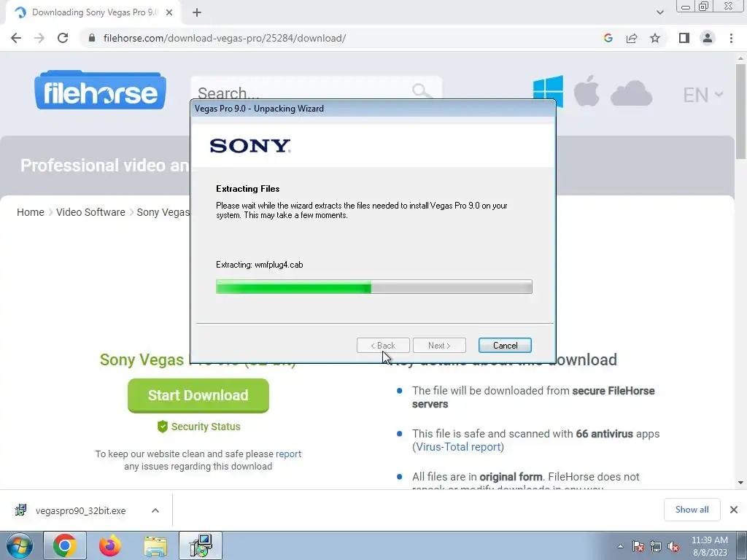Click the Cancel button in Unpacking Wizard
Screen dimensions: 747x560
point(505,345)
